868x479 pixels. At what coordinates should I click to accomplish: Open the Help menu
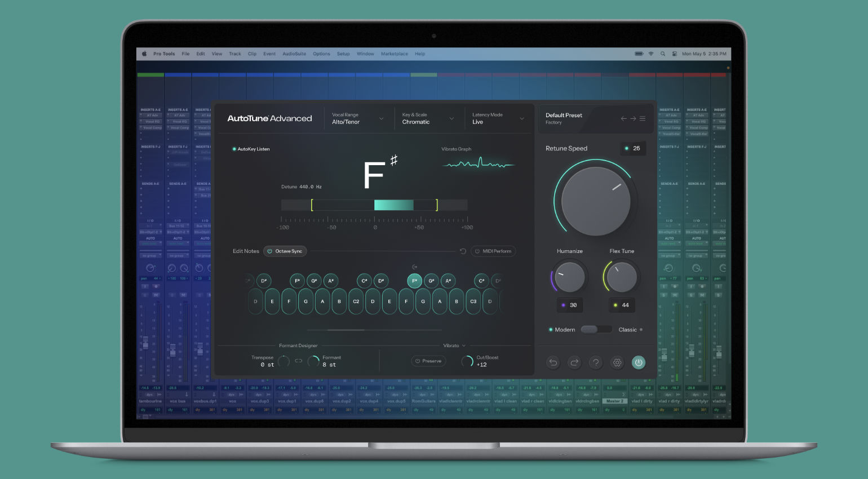pos(420,54)
